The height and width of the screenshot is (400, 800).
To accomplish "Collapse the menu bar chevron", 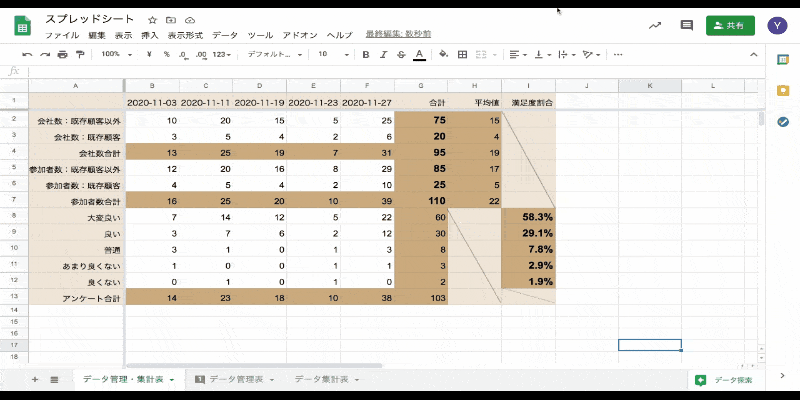I will click(753, 55).
